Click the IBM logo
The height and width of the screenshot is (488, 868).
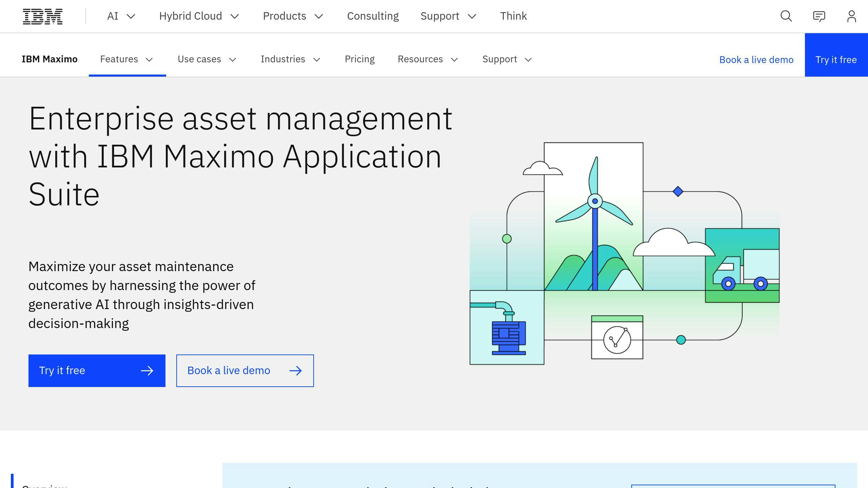tap(43, 16)
